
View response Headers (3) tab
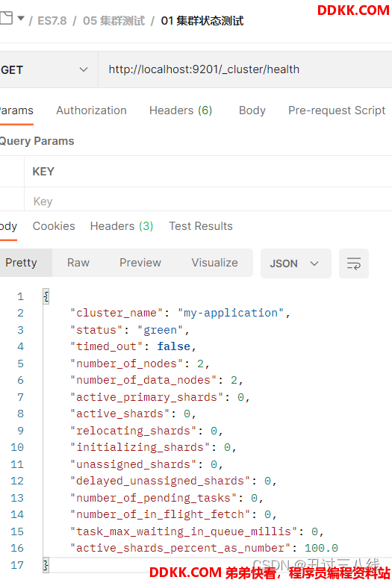(122, 226)
